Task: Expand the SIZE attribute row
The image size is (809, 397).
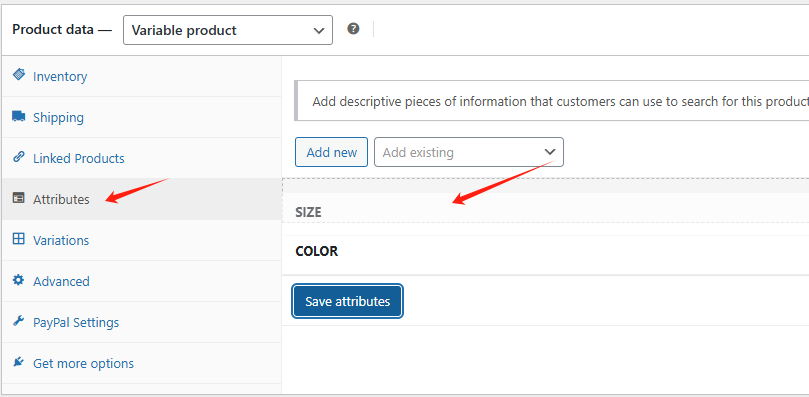Action: (x=545, y=212)
